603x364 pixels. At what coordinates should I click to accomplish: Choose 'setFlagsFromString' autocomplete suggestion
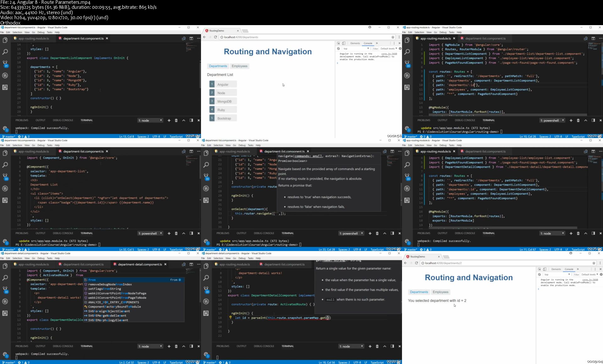(134, 289)
